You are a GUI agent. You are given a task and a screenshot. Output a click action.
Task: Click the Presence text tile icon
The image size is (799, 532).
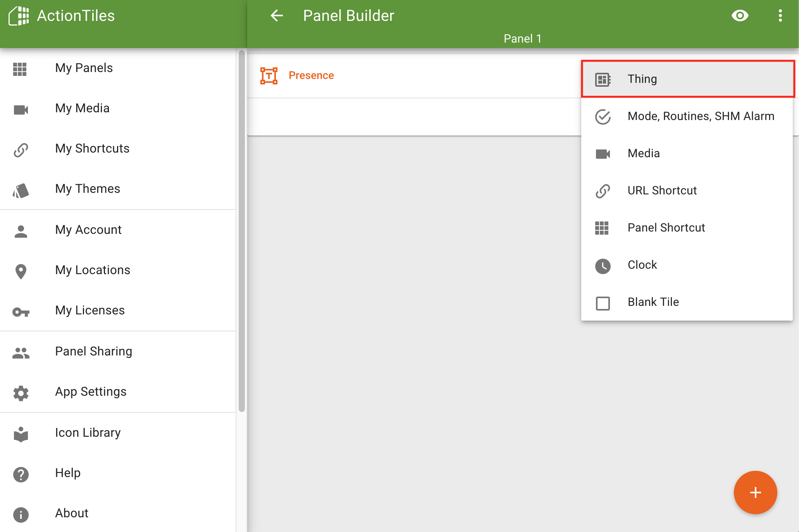[x=269, y=76]
